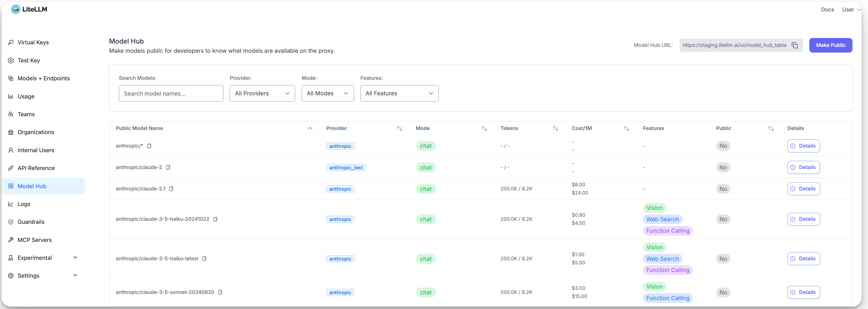Image resolution: width=868 pixels, height=309 pixels.
Task: Click the Search model names field
Action: click(171, 93)
